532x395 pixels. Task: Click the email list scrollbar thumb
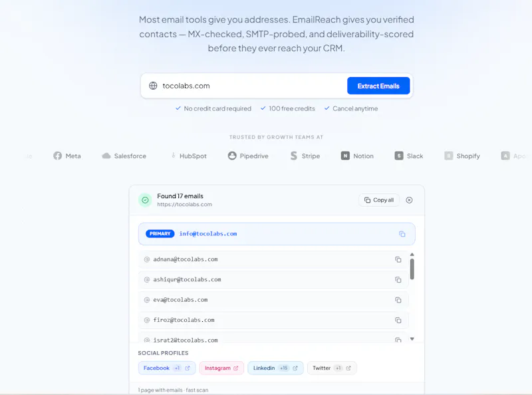point(412,269)
